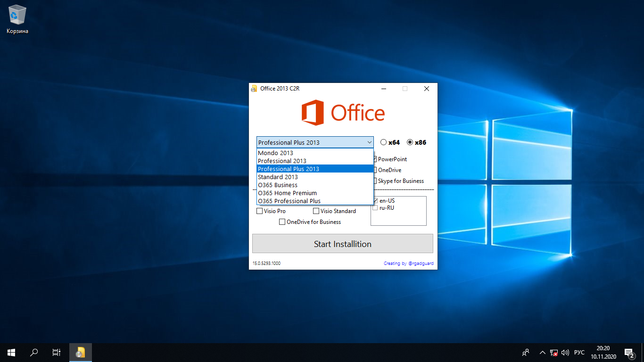Show hidden system tray icons
Screen dimensions: 644x362
(542, 352)
